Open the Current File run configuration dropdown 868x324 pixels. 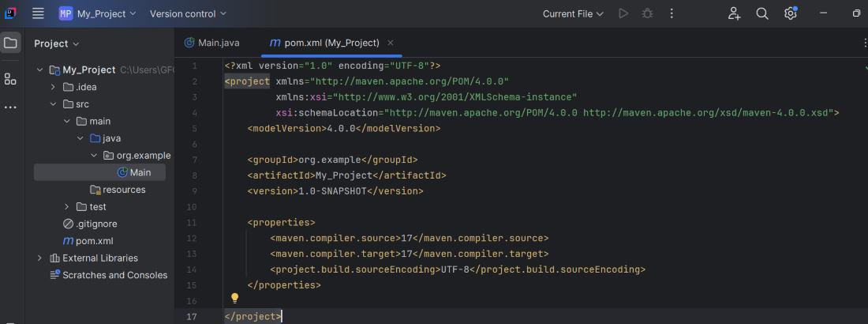(x=573, y=13)
